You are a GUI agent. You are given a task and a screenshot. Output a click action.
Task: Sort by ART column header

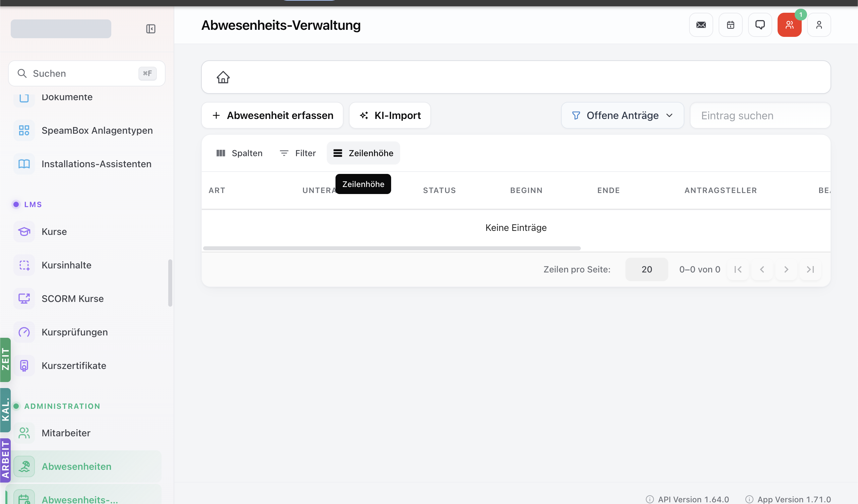[217, 190]
